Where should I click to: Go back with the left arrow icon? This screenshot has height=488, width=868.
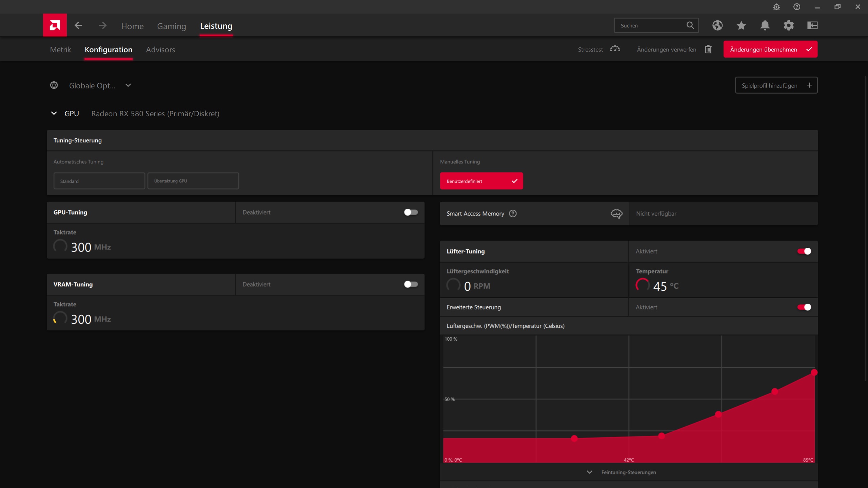click(78, 25)
